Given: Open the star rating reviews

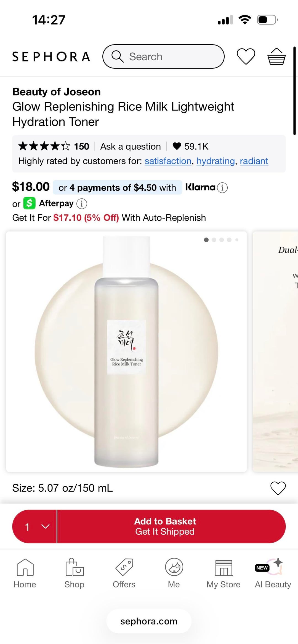Looking at the screenshot, I should tap(54, 146).
